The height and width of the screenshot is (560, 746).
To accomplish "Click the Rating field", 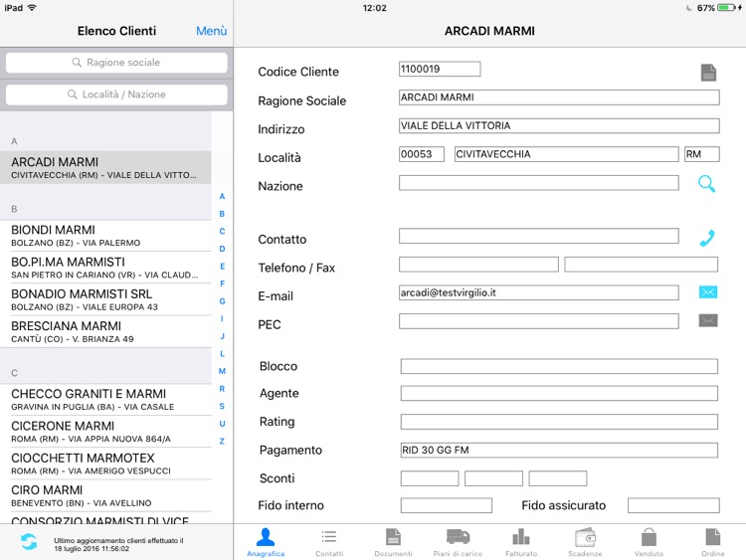I will [x=559, y=422].
